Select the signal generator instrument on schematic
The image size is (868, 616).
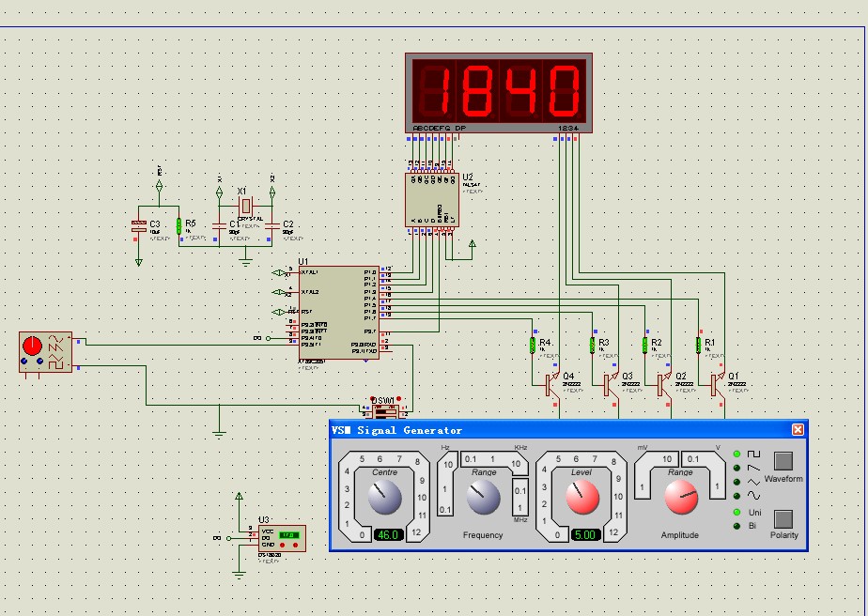[46, 353]
